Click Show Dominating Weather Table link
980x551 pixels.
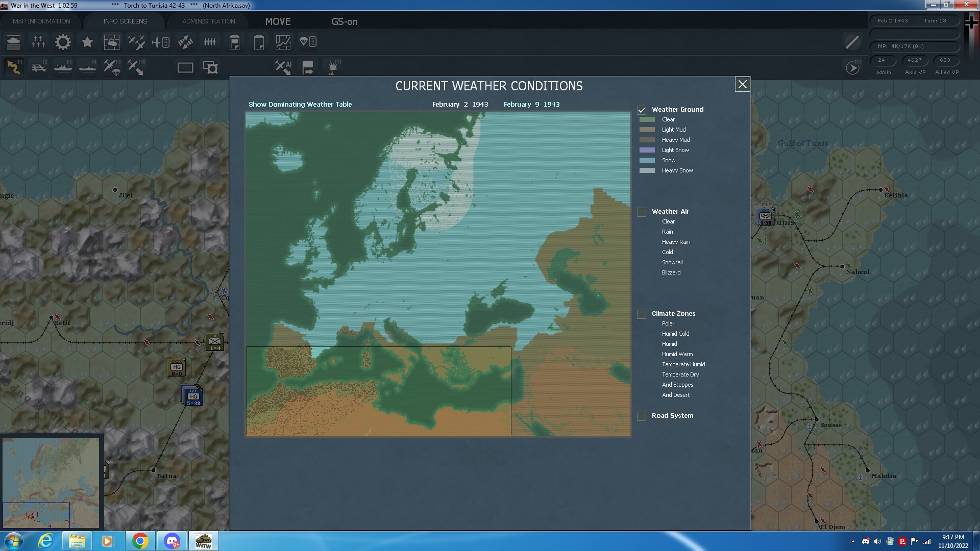[300, 104]
